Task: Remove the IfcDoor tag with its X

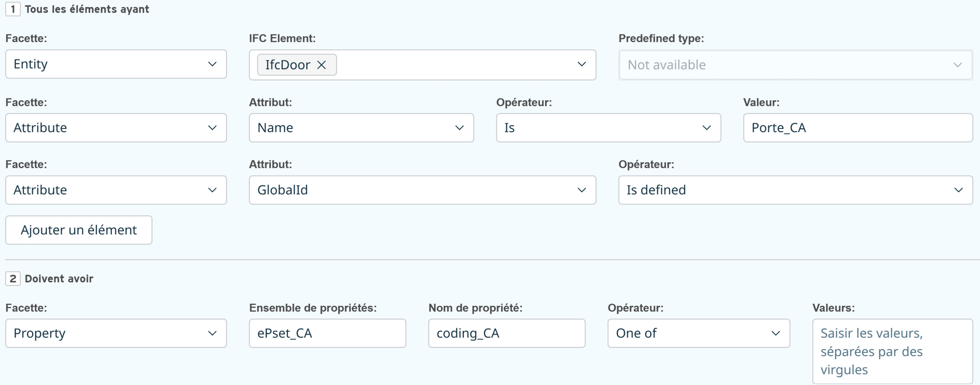Action: click(322, 65)
